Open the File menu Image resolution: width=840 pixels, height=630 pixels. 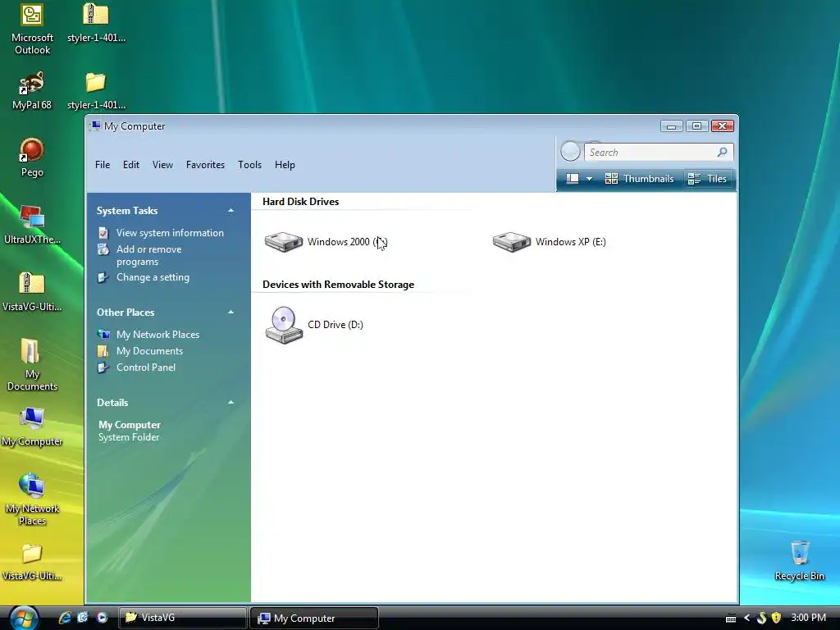pos(103,165)
